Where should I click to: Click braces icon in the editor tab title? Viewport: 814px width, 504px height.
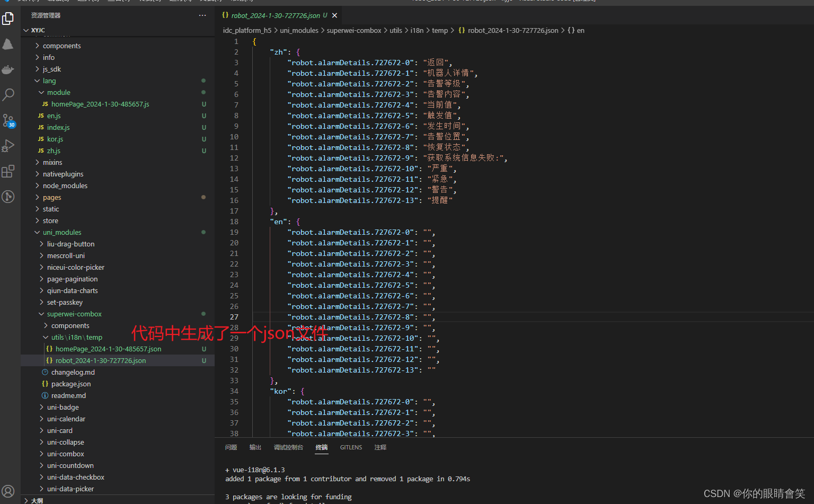(x=225, y=15)
